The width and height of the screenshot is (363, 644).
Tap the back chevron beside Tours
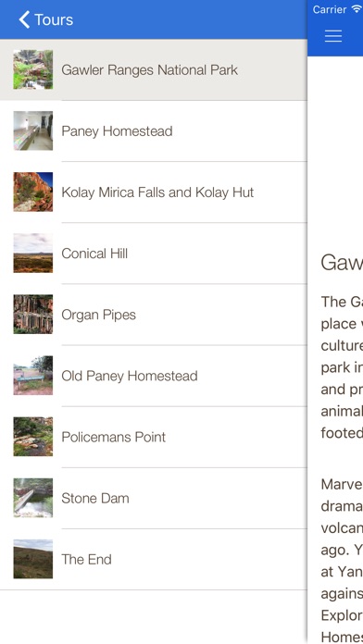(24, 19)
